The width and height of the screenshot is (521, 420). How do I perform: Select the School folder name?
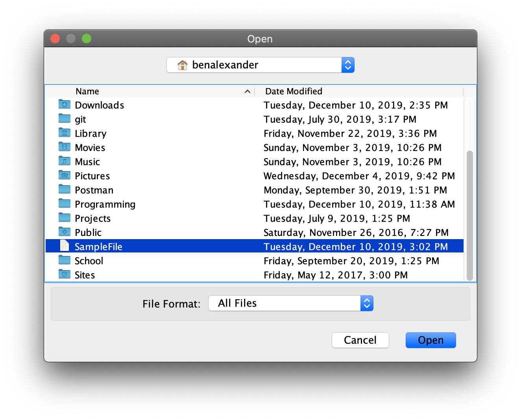89,261
